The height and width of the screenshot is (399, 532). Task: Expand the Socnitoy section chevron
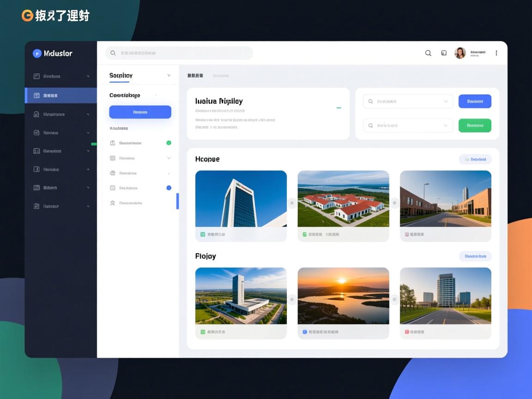click(x=169, y=75)
